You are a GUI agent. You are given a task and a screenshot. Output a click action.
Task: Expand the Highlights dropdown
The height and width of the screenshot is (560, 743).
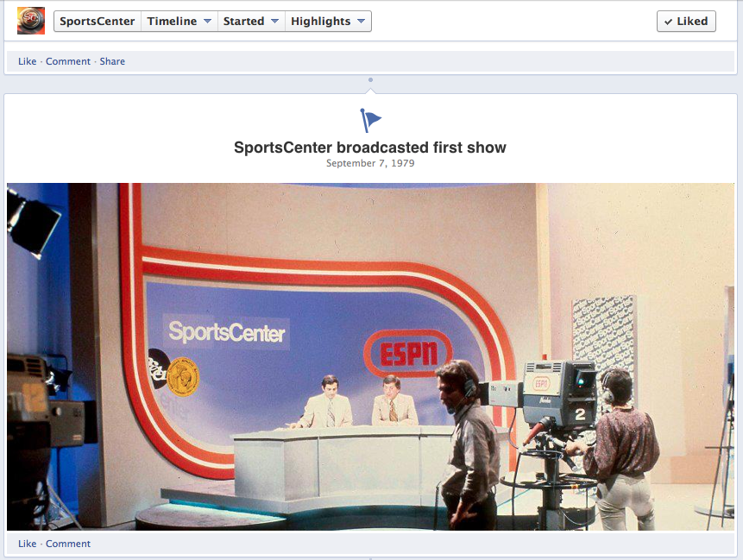pyautogui.click(x=328, y=22)
